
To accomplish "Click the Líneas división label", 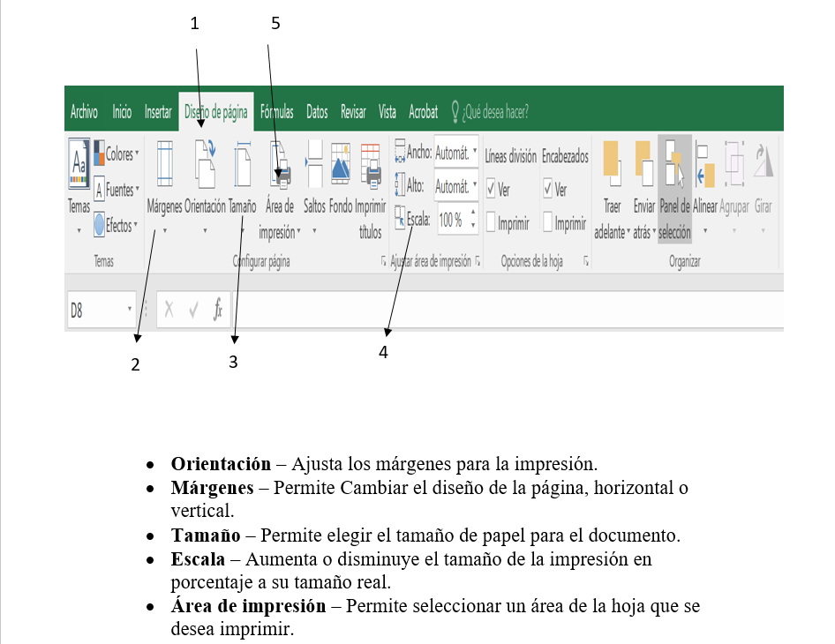I will (x=511, y=156).
